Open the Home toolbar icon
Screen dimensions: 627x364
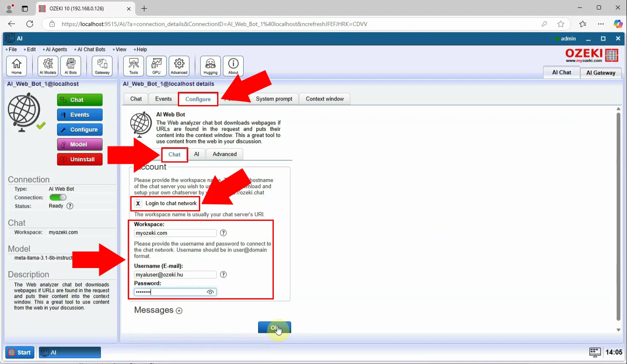click(x=17, y=66)
